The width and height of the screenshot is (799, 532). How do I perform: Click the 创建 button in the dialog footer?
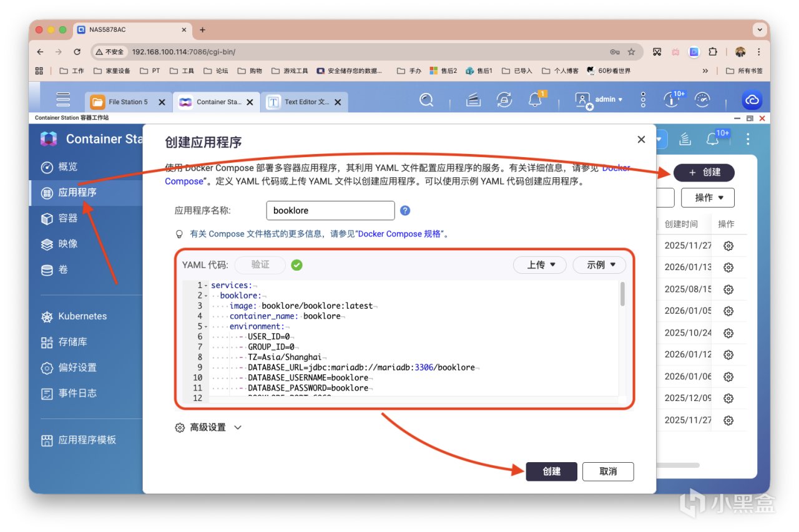[552, 472]
